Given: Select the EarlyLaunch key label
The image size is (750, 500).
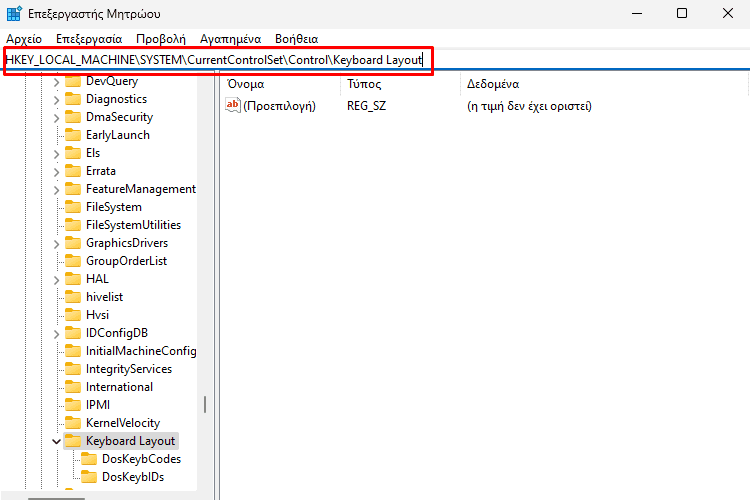Looking at the screenshot, I should click(118, 135).
